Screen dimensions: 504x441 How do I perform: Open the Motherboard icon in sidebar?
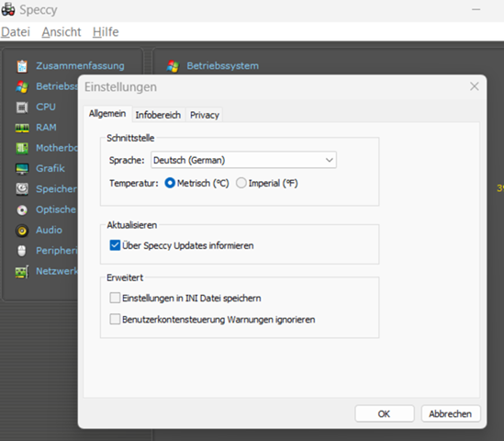[x=22, y=148]
